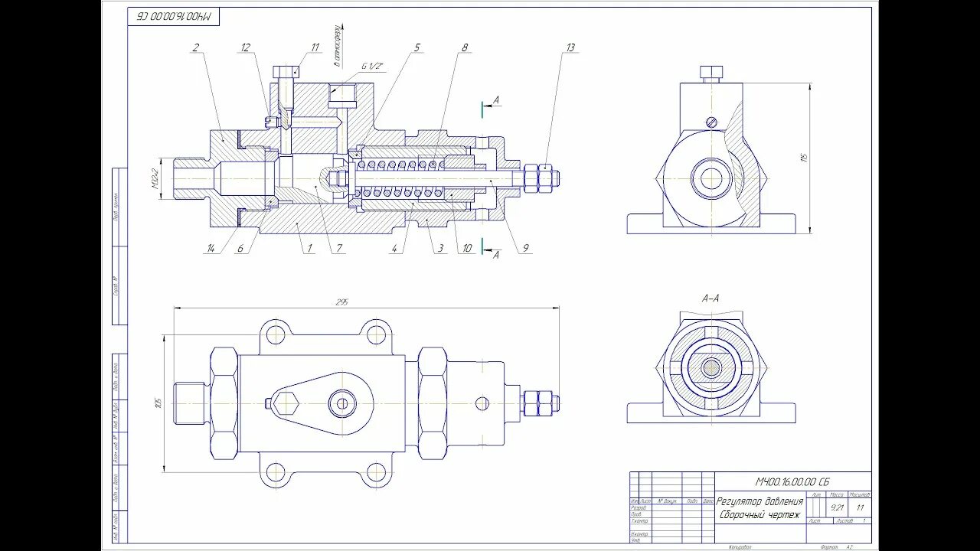Click the "Лит" header cell
Viewport: 980px width, 551px height.
coord(816,495)
